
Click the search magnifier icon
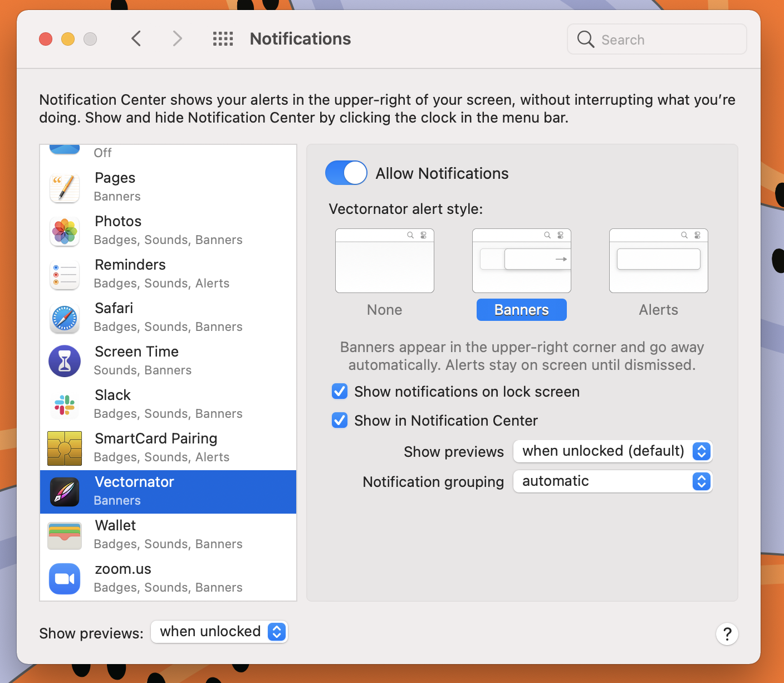tap(585, 39)
